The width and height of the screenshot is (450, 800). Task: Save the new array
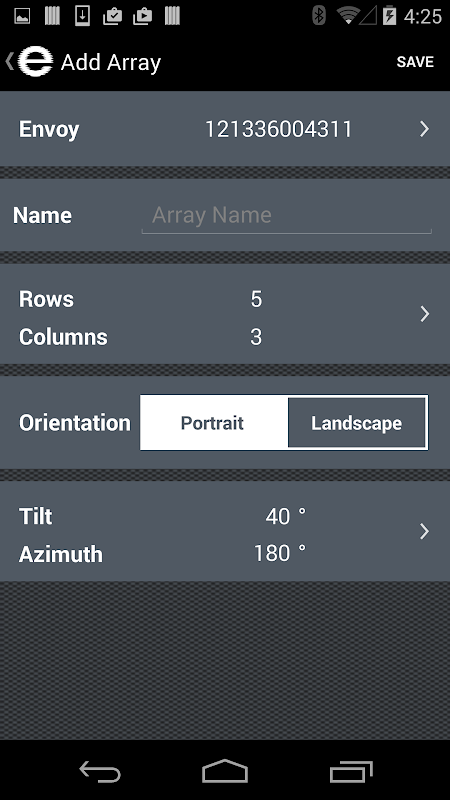click(x=415, y=62)
